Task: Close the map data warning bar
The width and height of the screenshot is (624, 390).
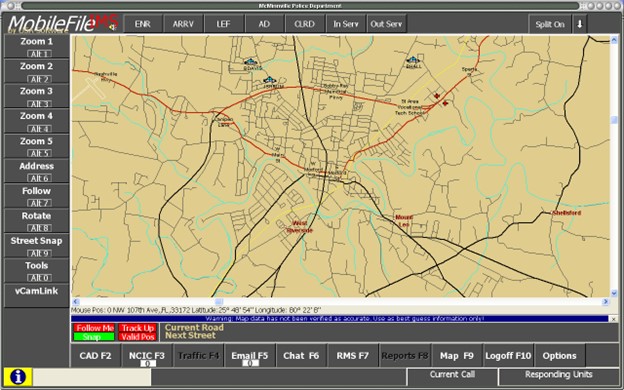Action: pyautogui.click(x=613, y=319)
